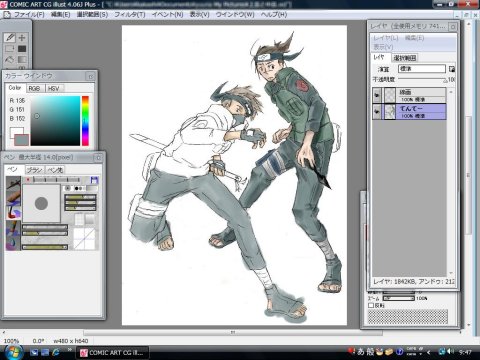This screenshot has width=480, height=360.
Task: Switch to the ブラシ tab in pen panel
Action: pyautogui.click(x=34, y=170)
